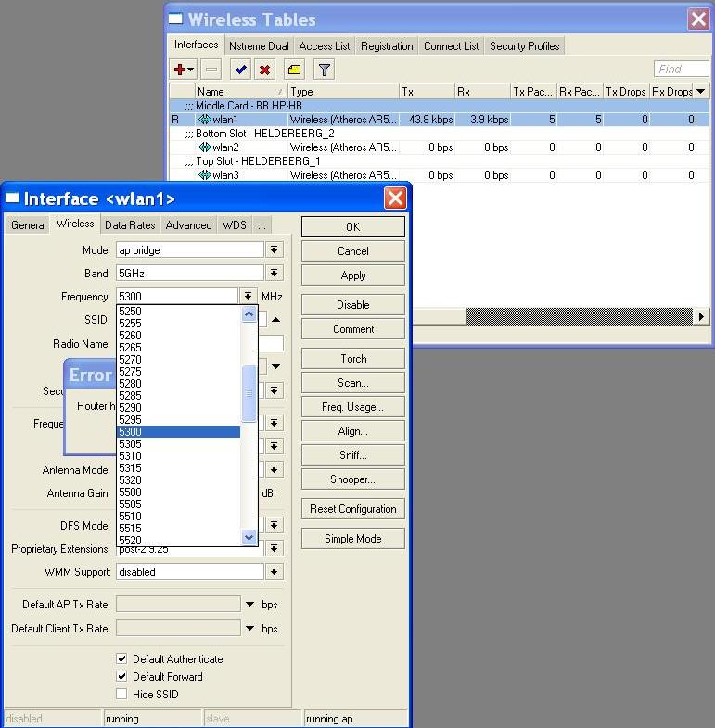The width and height of the screenshot is (715, 728).
Task: Open the DFS Mode dropdown arrow
Action: click(x=275, y=525)
